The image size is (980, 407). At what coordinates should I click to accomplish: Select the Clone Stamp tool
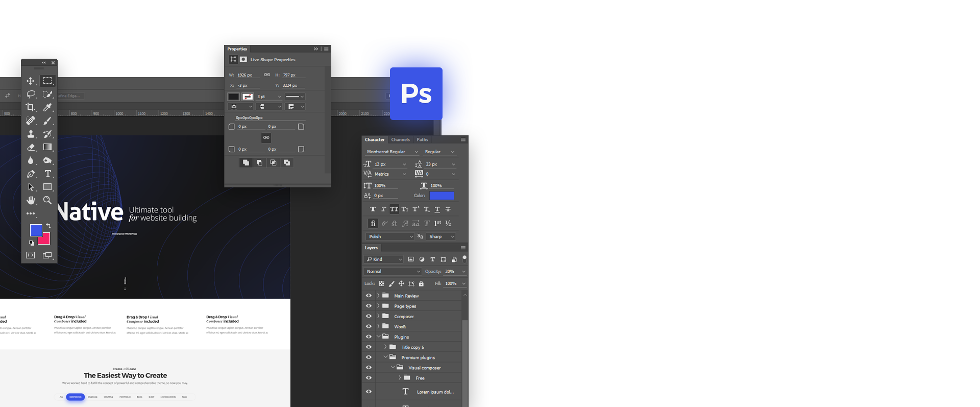(31, 134)
